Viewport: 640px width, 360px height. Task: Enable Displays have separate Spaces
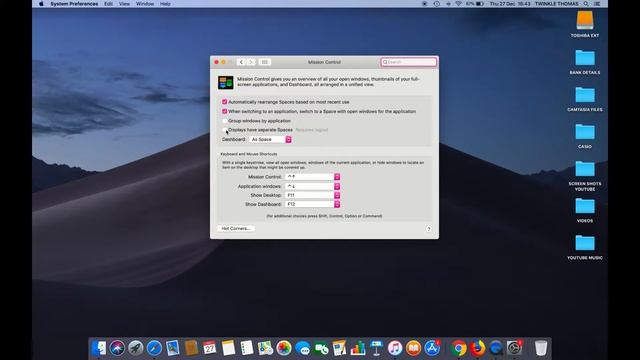[x=224, y=130]
